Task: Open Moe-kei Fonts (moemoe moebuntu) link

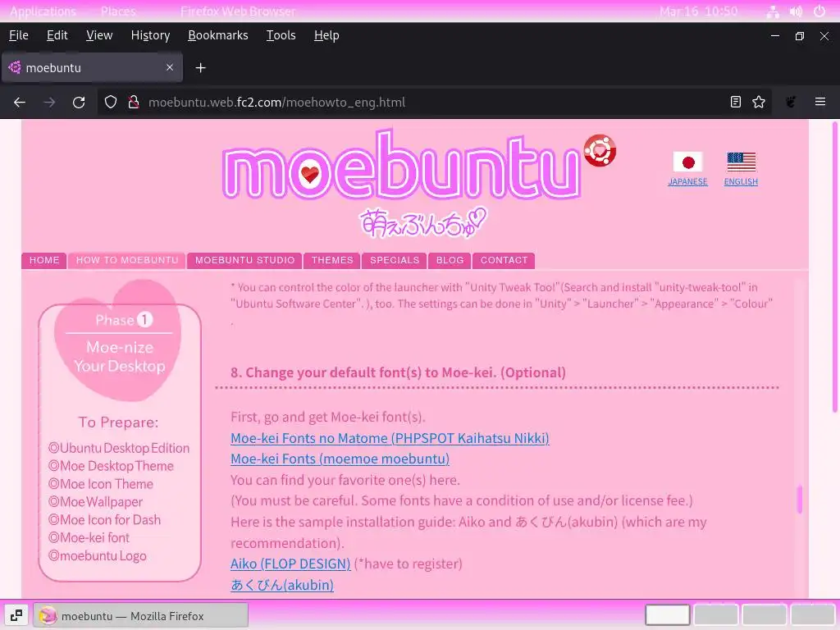Action: click(340, 459)
